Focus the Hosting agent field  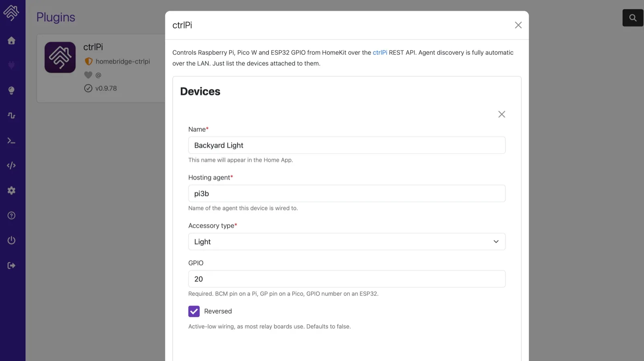pyautogui.click(x=347, y=193)
